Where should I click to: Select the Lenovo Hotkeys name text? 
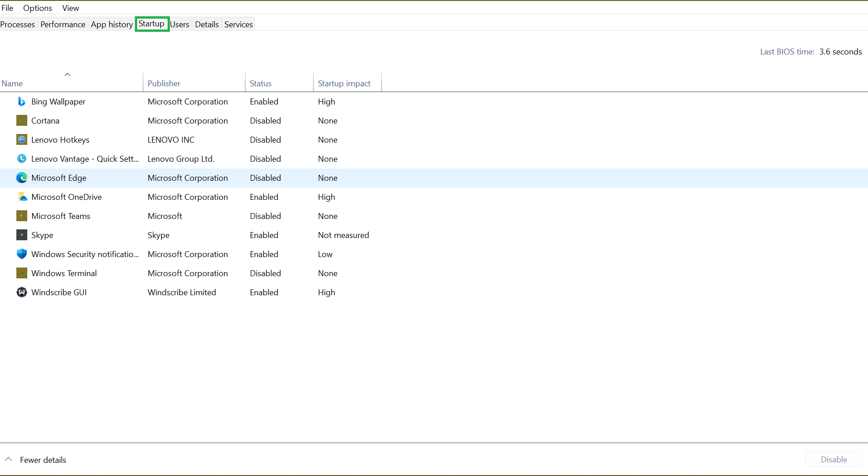tap(60, 140)
